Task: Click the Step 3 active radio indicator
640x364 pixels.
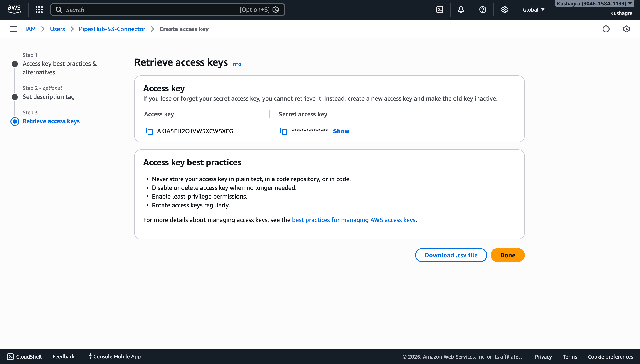Action: click(x=15, y=121)
